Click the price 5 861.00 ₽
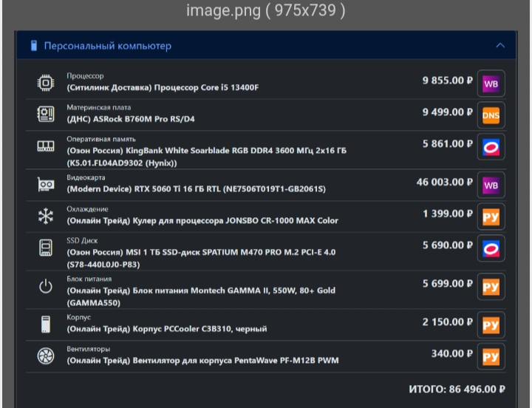532x408 pixels. click(448, 144)
